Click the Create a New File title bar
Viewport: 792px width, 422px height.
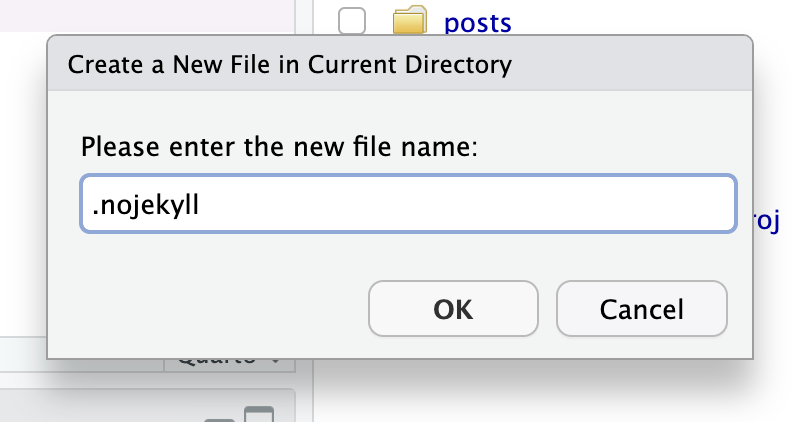(x=400, y=64)
